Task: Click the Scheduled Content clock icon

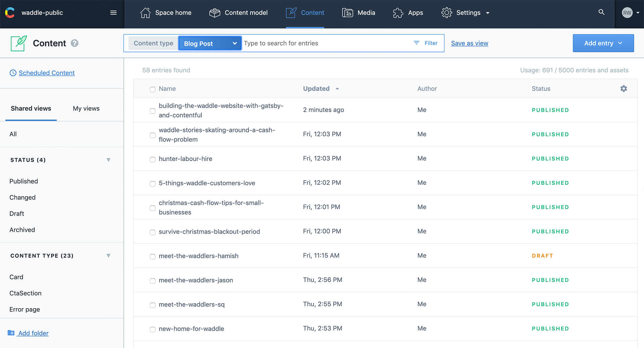Action: [x=13, y=73]
